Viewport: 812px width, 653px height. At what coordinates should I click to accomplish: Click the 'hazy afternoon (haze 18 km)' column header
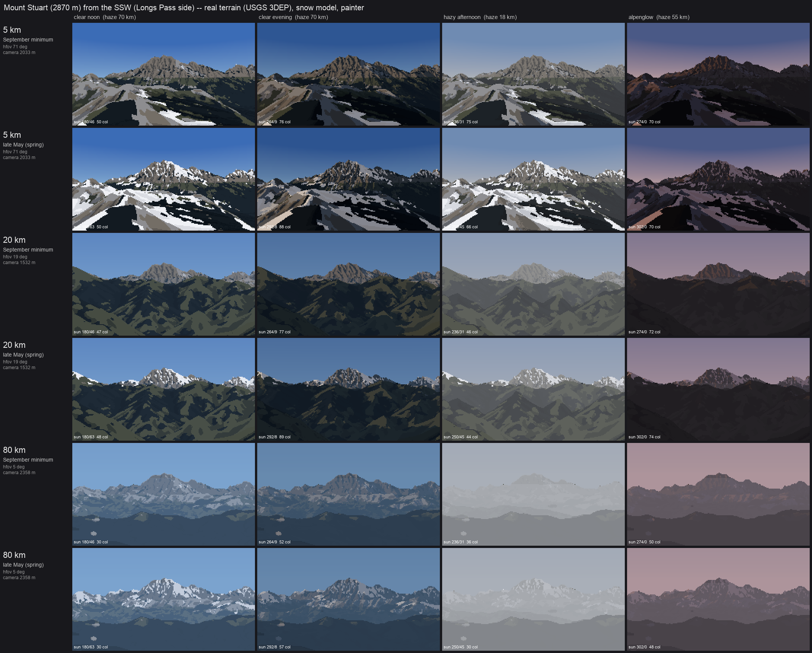[480, 17]
